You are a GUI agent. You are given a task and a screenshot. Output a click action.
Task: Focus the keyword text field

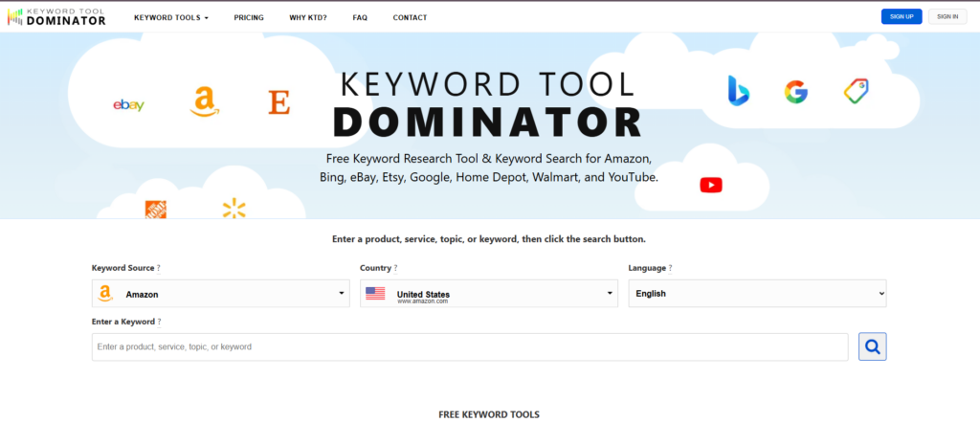470,346
